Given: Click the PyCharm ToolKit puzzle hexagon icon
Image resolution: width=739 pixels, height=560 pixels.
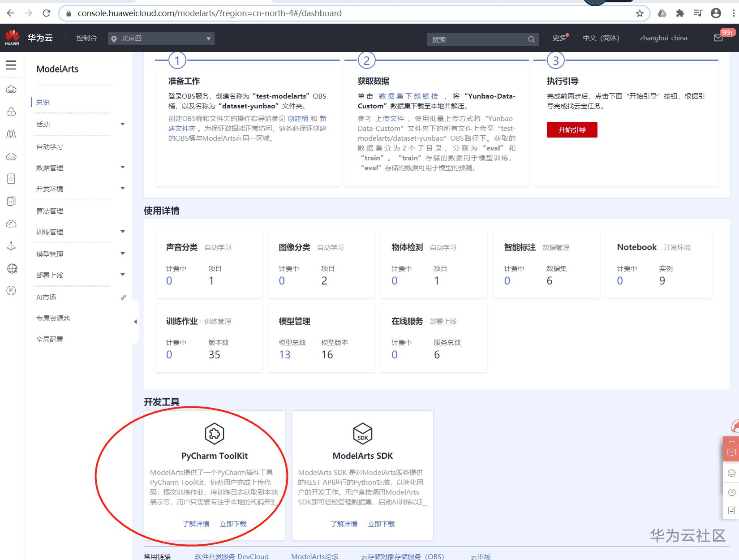Looking at the screenshot, I should (215, 433).
